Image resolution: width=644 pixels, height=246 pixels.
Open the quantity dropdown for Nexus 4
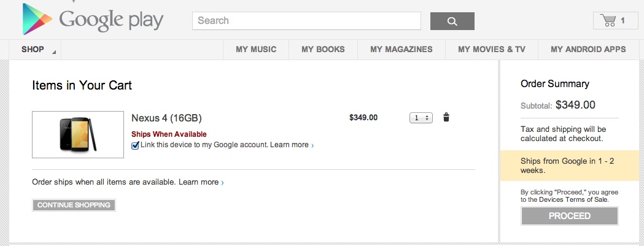[421, 118]
